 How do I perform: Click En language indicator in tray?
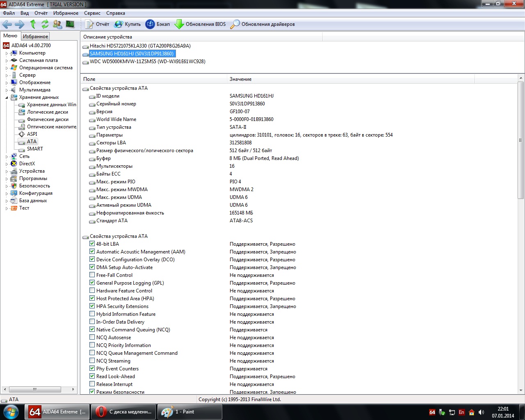[461, 412]
